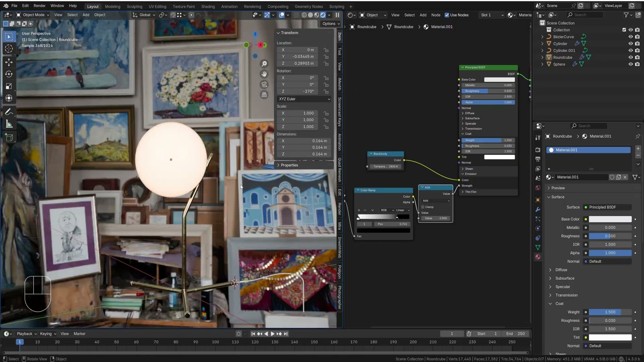Select the Scale tool
This screenshot has height=362, width=644.
pos(9,86)
